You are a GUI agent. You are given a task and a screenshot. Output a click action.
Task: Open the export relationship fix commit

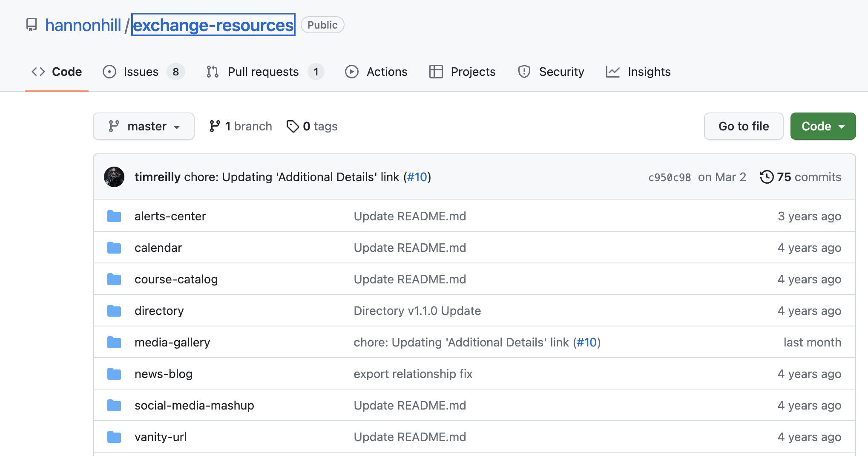pyautogui.click(x=413, y=374)
